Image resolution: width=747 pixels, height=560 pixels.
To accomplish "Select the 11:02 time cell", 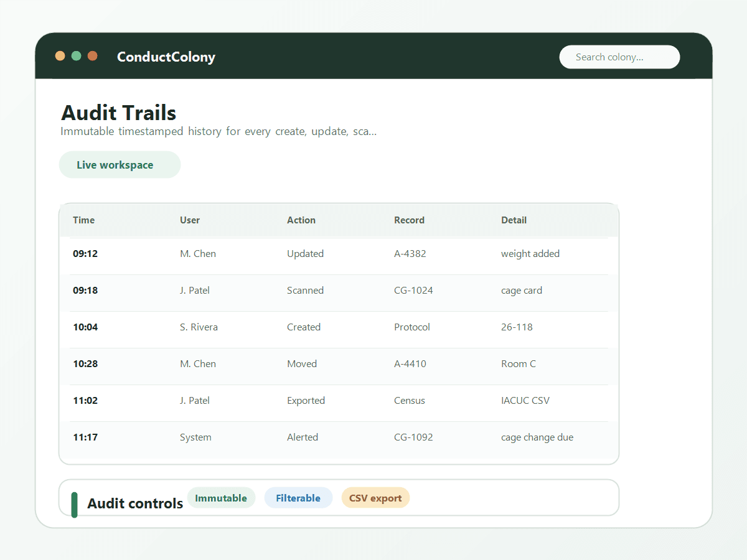I will (x=85, y=401).
